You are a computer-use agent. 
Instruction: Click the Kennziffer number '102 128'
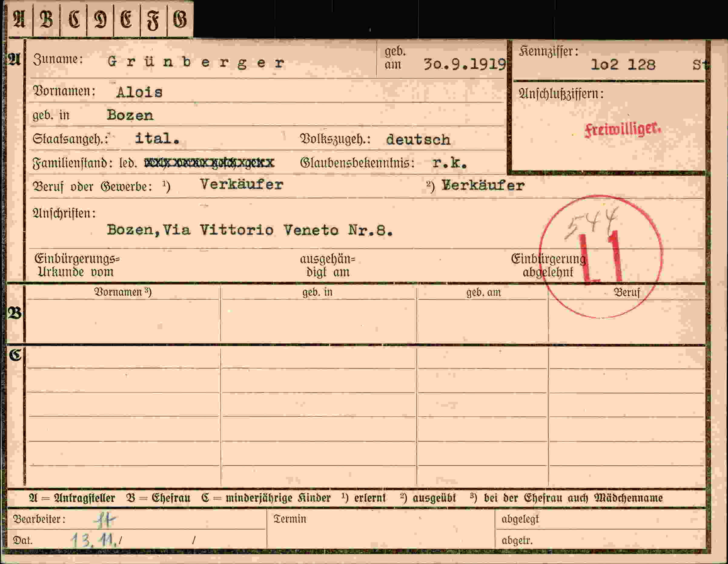pos(623,65)
